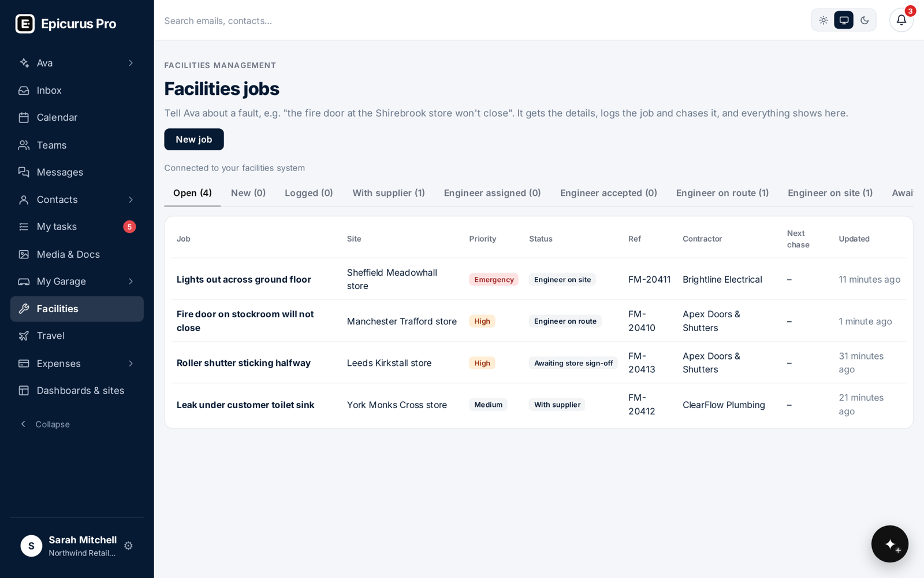Click the Facilities wrench icon
Viewport: 924px width, 578px height.
point(24,309)
